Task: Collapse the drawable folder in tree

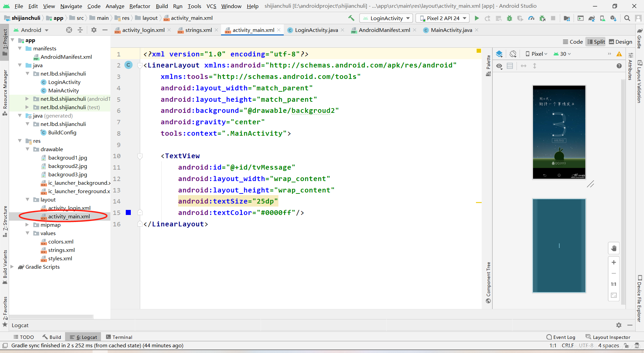Action: click(28, 149)
